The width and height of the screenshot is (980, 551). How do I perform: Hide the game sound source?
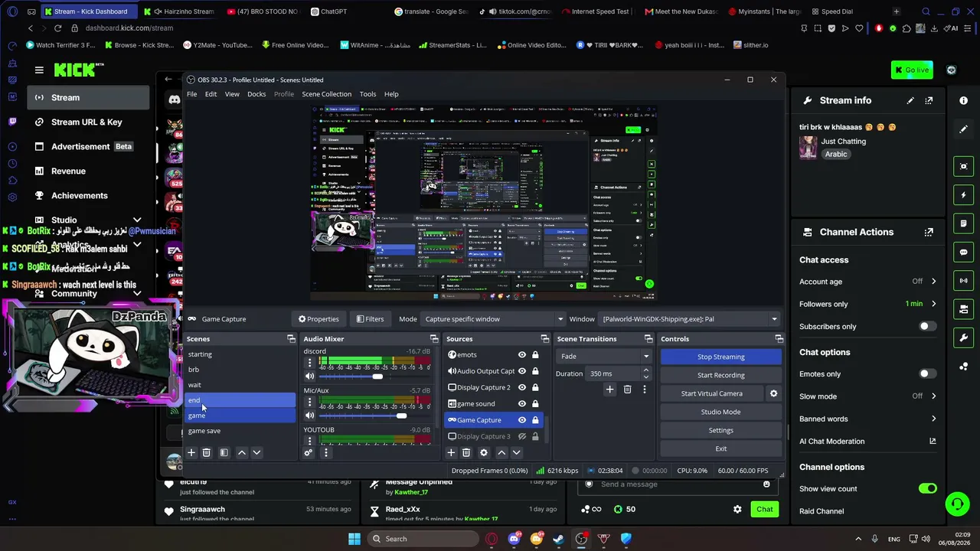[x=522, y=403]
